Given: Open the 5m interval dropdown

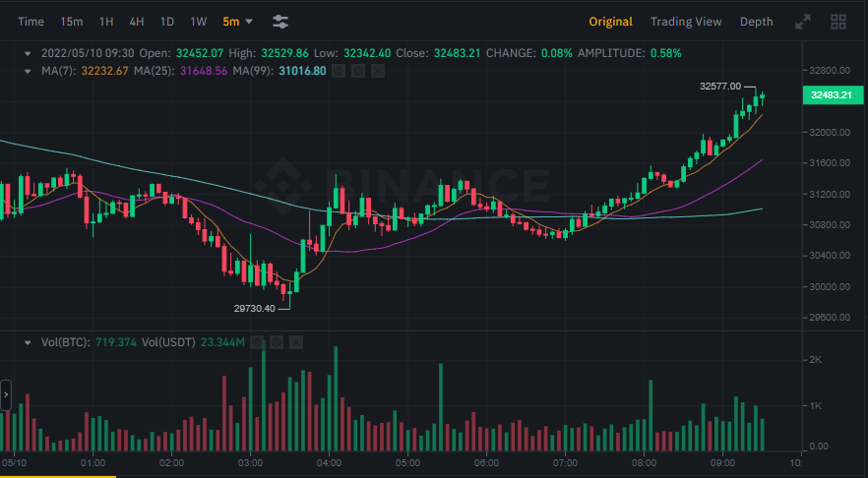Looking at the screenshot, I should (x=237, y=21).
